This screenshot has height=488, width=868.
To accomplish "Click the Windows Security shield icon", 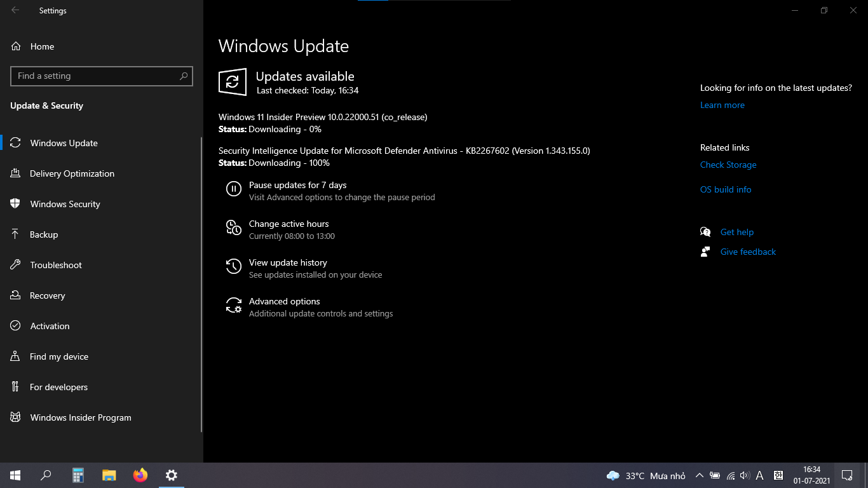I will tap(16, 204).
